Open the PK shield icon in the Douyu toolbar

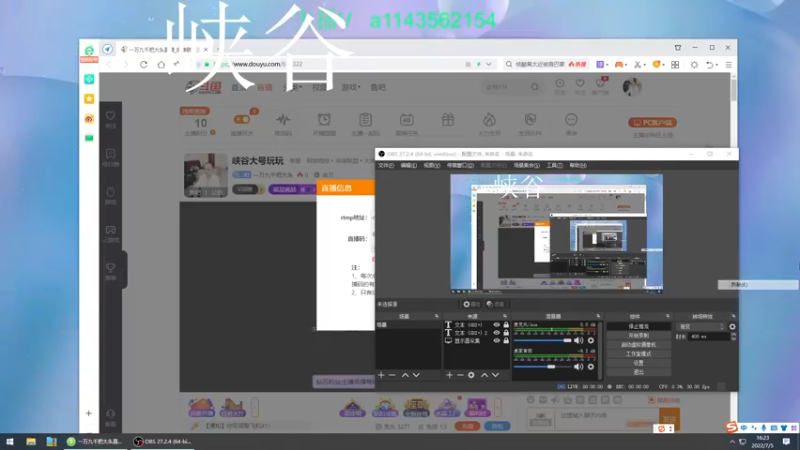(x=530, y=120)
